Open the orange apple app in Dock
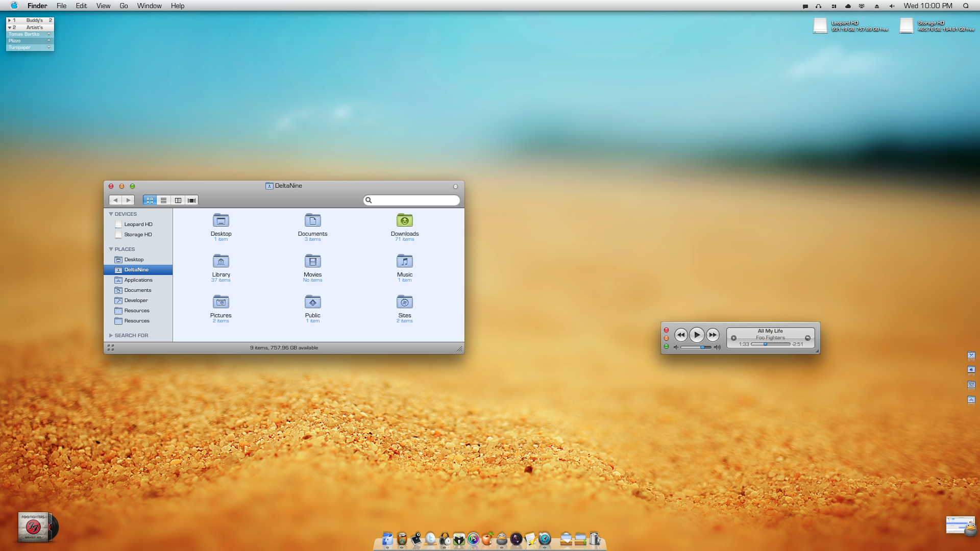980x551 pixels. 487,539
